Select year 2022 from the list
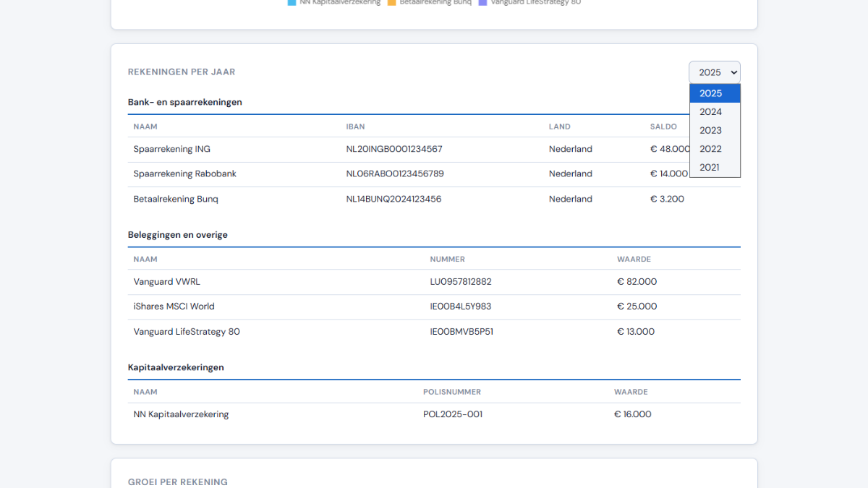This screenshot has height=488, width=868. [x=714, y=149]
